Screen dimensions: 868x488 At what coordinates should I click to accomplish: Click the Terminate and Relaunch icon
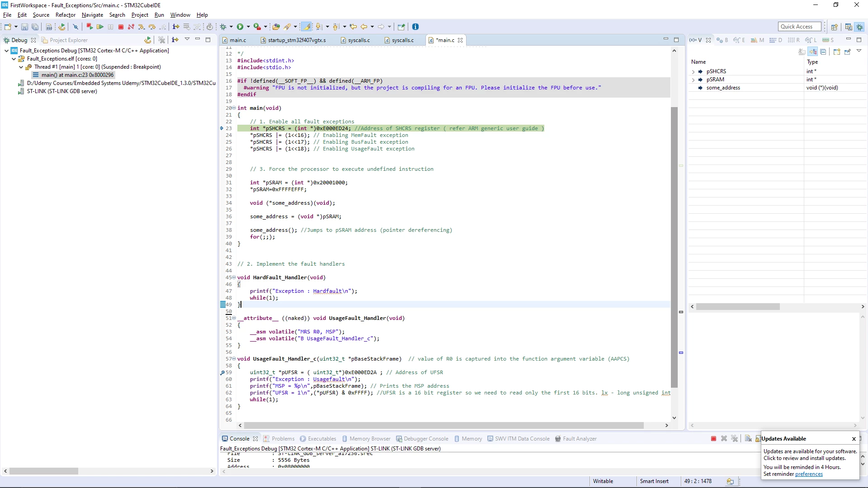click(90, 27)
